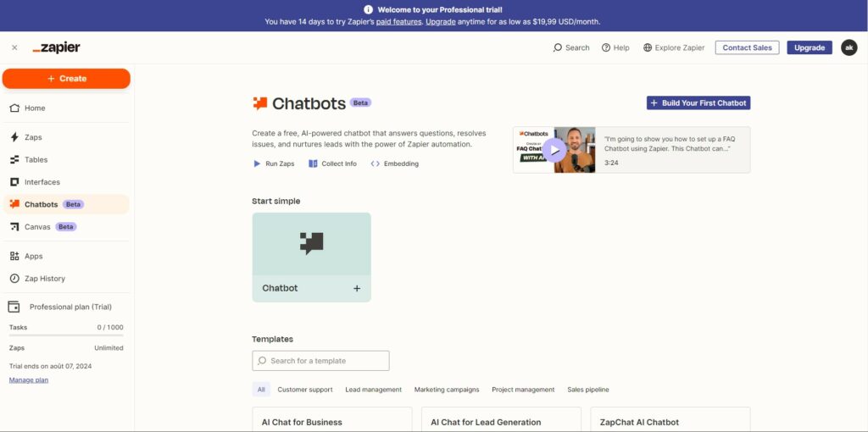
Task: Click the Chatbots icon in sidebar
Action: 15,204
